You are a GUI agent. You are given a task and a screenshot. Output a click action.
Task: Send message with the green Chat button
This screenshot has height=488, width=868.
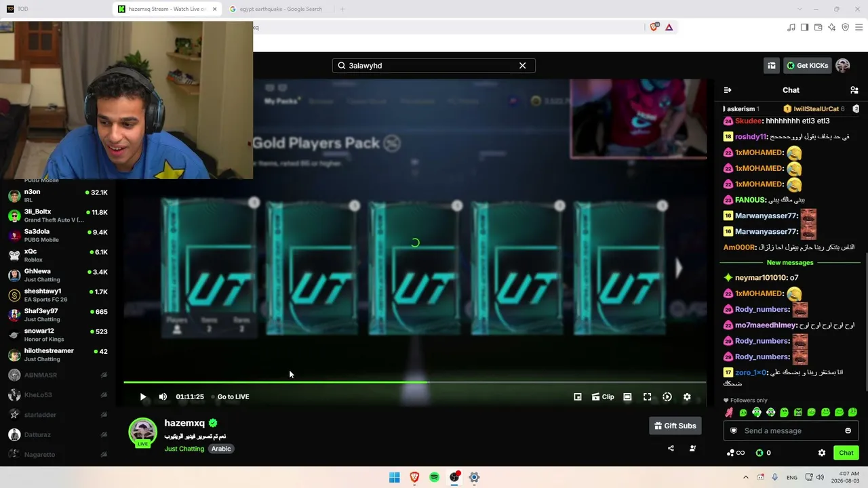846,453
